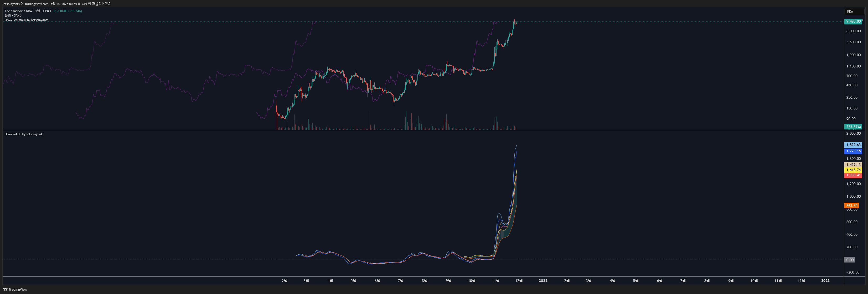Viewport: 868px width, 294px height.
Task: Click the 9,495.00 current price label
Action: pos(853,21)
